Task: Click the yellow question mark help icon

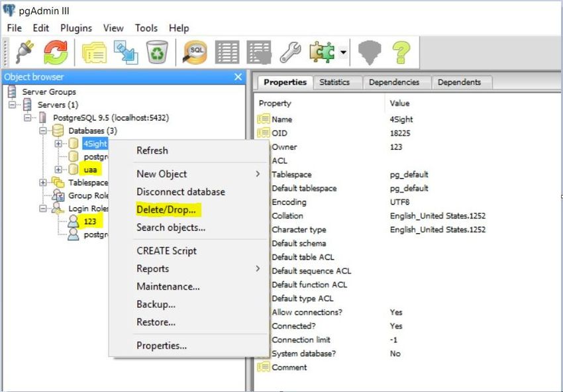Action: [x=401, y=53]
